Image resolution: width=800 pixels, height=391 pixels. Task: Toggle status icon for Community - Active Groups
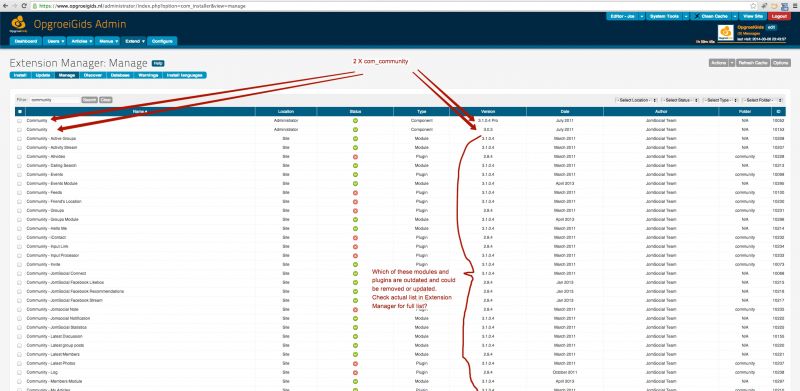tap(355, 138)
